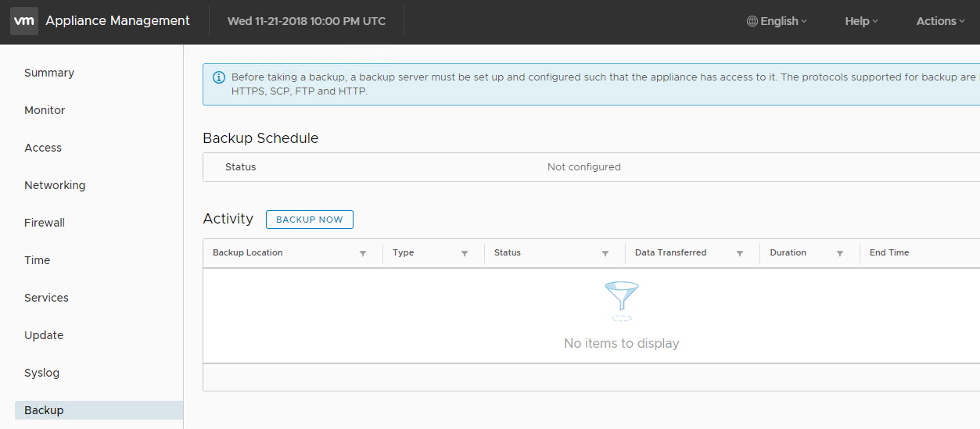Navigate to the Services page
The image size is (980, 429).
[x=46, y=298]
